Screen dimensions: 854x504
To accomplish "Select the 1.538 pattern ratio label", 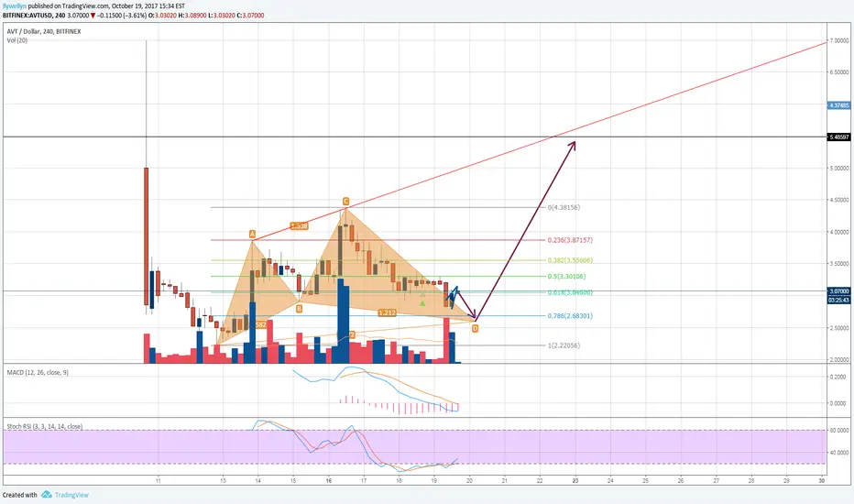I will click(x=299, y=225).
